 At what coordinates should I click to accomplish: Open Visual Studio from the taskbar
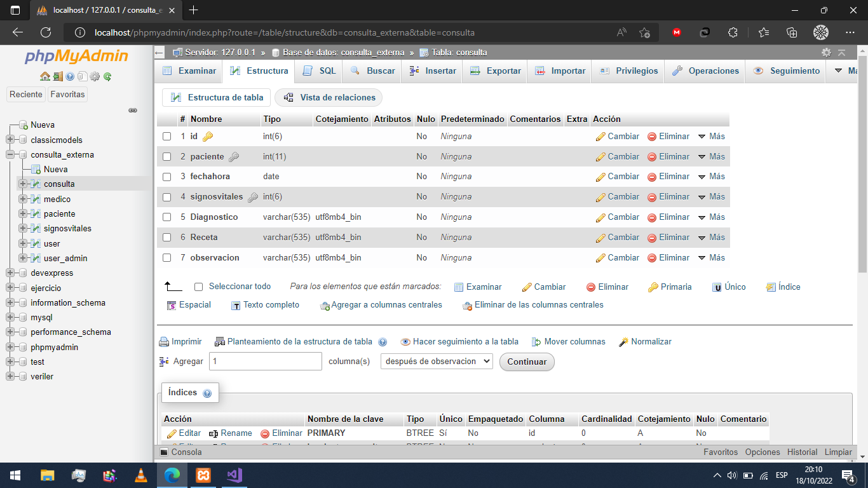pos(234,475)
